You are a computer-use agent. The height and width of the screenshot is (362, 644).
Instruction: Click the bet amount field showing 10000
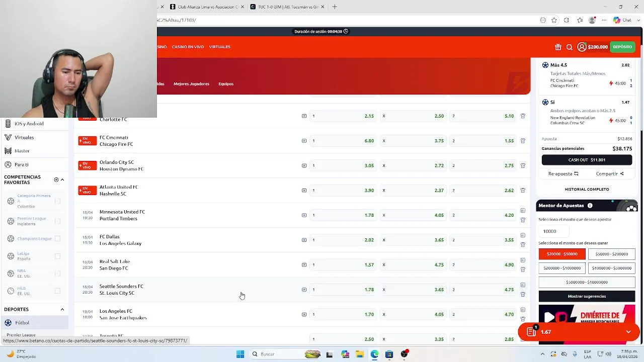[x=553, y=231]
